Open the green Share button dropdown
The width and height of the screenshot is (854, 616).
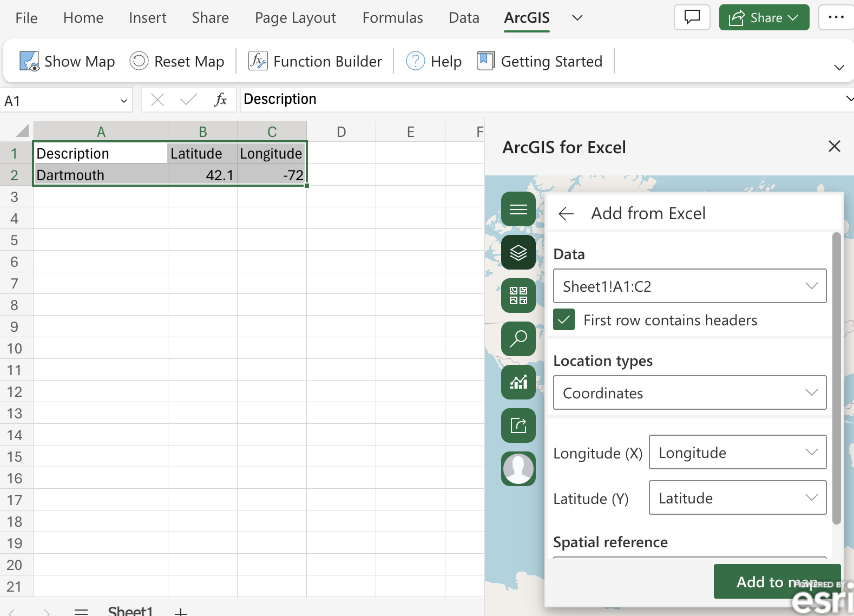click(764, 17)
